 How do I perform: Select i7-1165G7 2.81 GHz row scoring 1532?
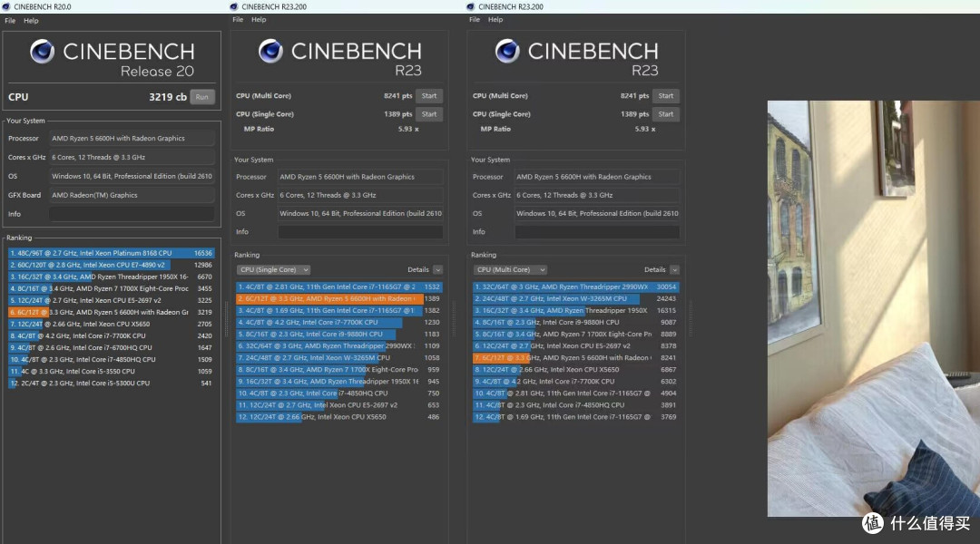pos(339,287)
